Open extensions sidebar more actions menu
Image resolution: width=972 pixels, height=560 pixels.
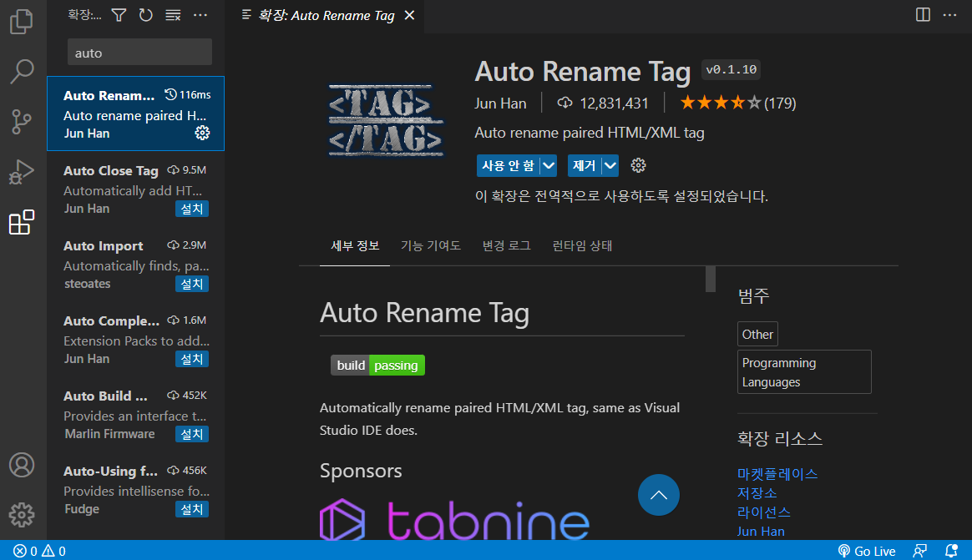coord(200,15)
